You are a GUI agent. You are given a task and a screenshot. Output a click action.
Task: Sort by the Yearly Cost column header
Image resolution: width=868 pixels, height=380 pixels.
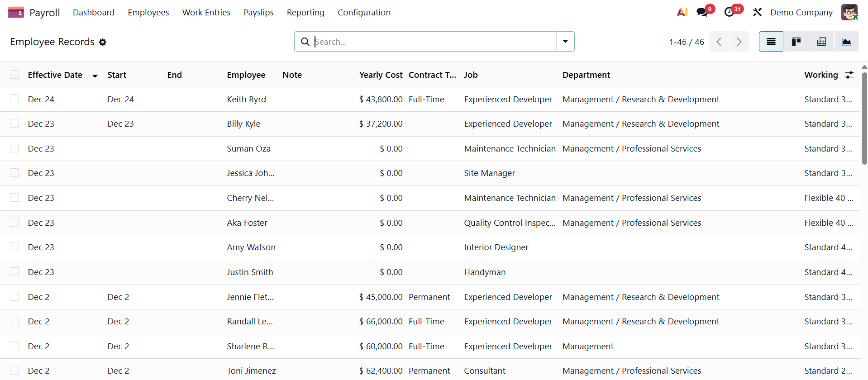click(381, 75)
